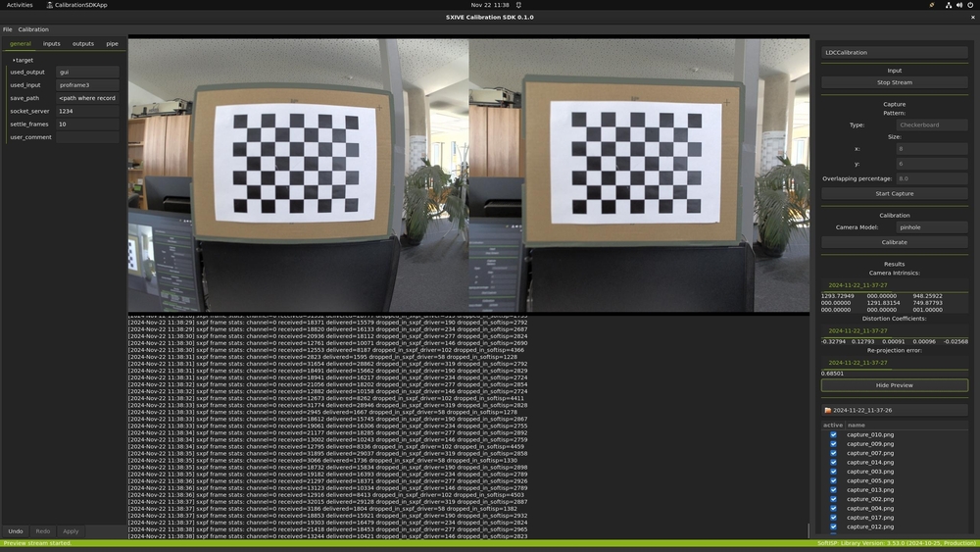Open the LDCCalibration selector dropdown
This screenshot has height=552, width=980.
(894, 52)
